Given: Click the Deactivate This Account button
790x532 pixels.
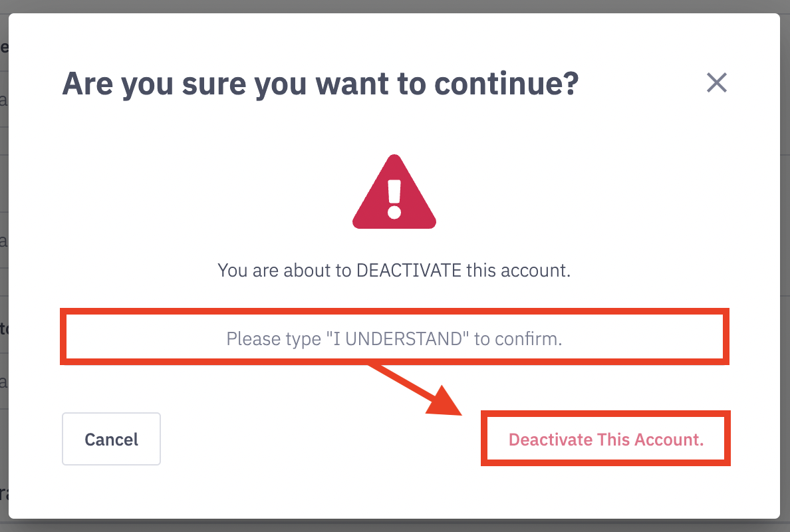Looking at the screenshot, I should click(606, 439).
